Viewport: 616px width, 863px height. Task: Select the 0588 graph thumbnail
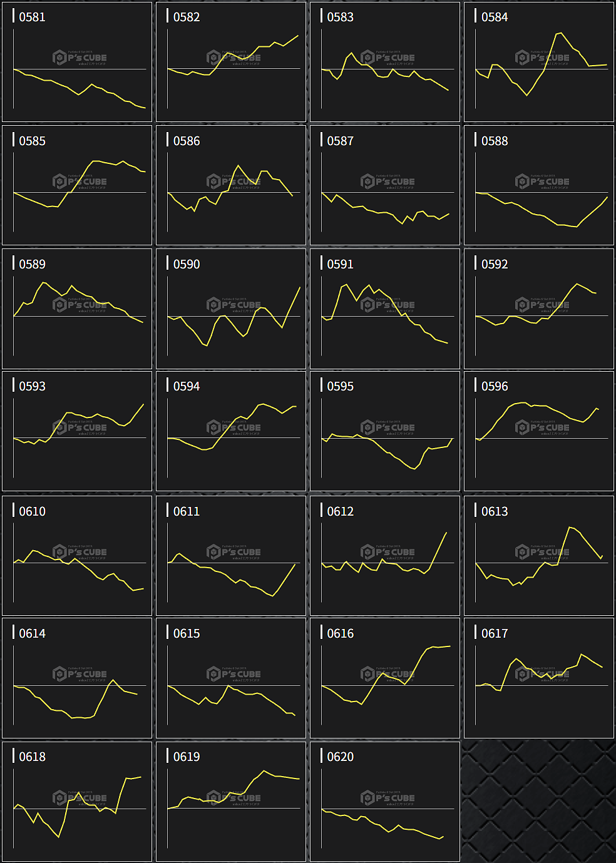(539, 185)
